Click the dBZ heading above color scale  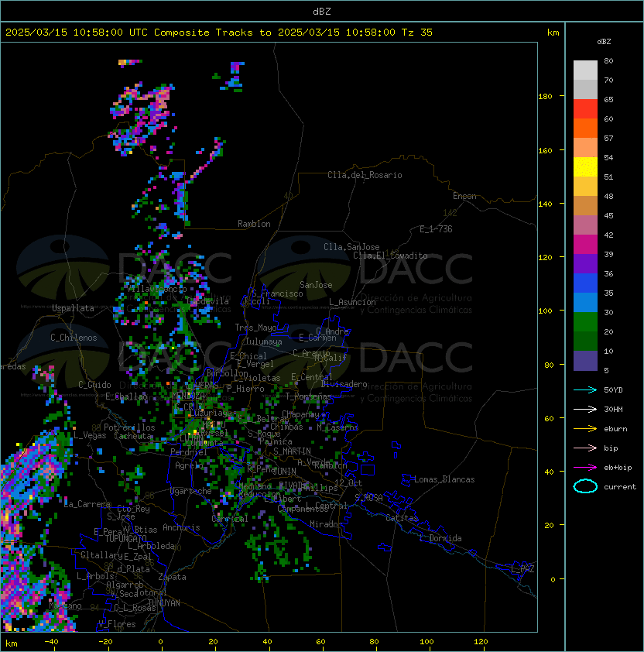click(x=604, y=42)
